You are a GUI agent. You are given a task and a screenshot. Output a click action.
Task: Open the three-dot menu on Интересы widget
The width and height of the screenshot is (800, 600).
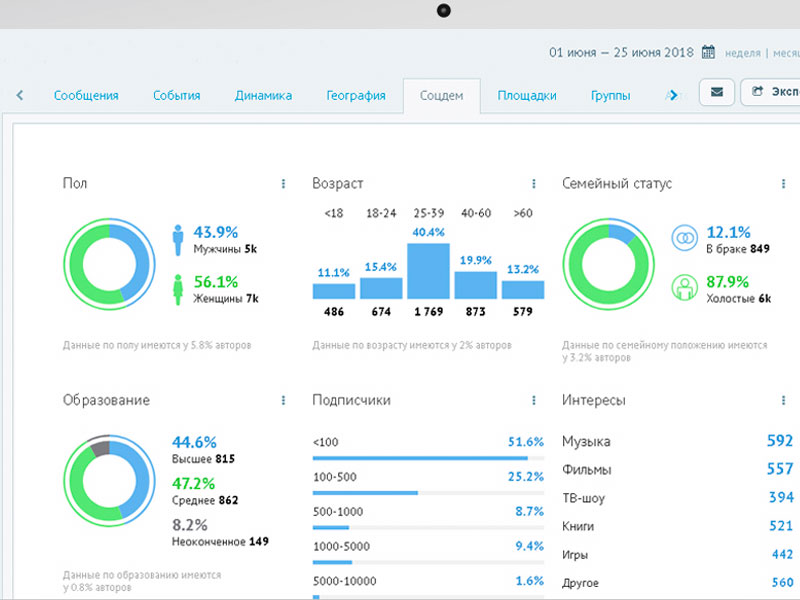point(783,400)
